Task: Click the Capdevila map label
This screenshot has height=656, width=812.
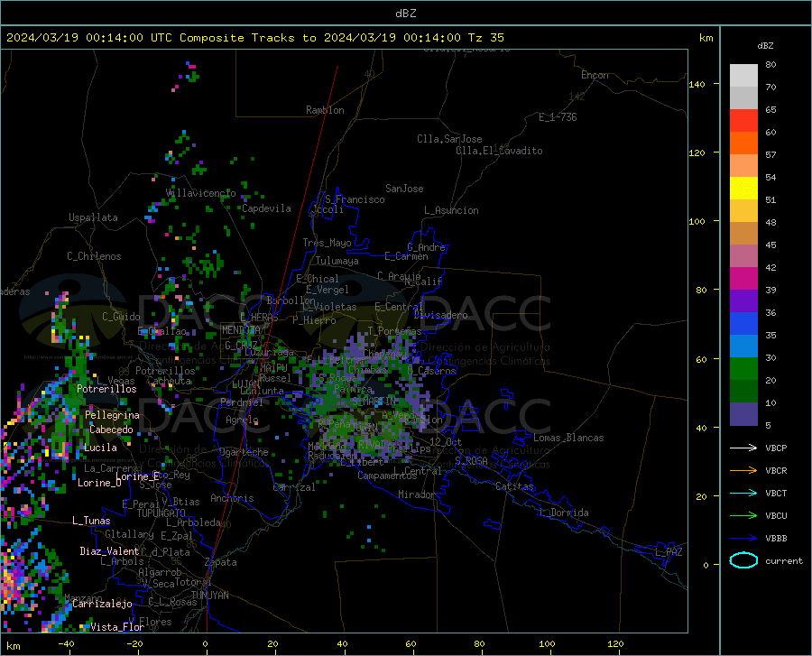Action: 266,208
